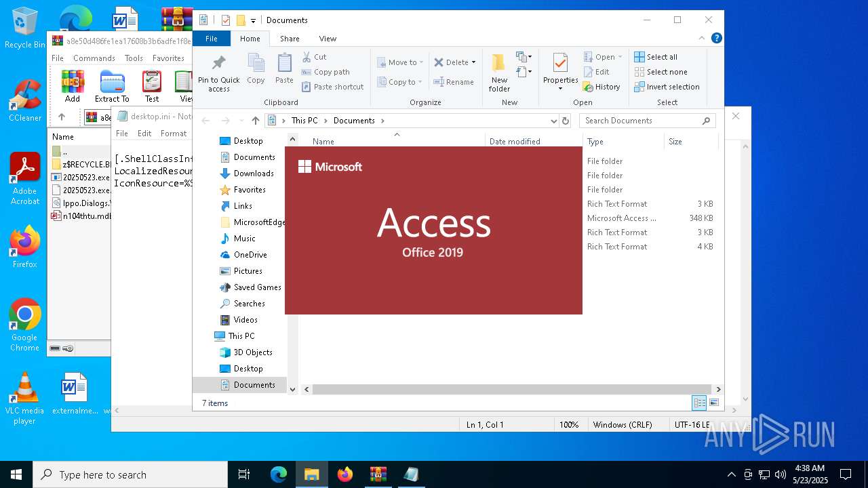
Task: Switch to large icons view
Action: click(714, 403)
